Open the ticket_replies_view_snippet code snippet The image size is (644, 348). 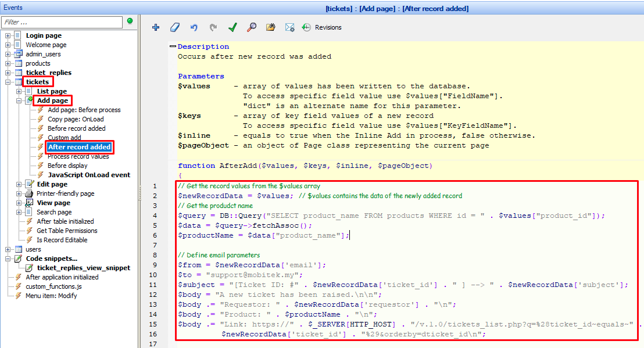click(x=83, y=268)
